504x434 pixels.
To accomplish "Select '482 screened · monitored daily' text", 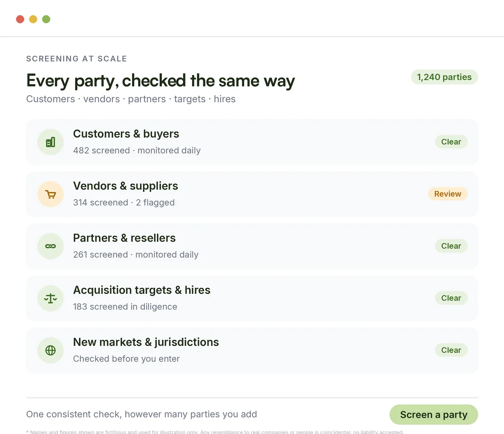I will (x=137, y=151).
